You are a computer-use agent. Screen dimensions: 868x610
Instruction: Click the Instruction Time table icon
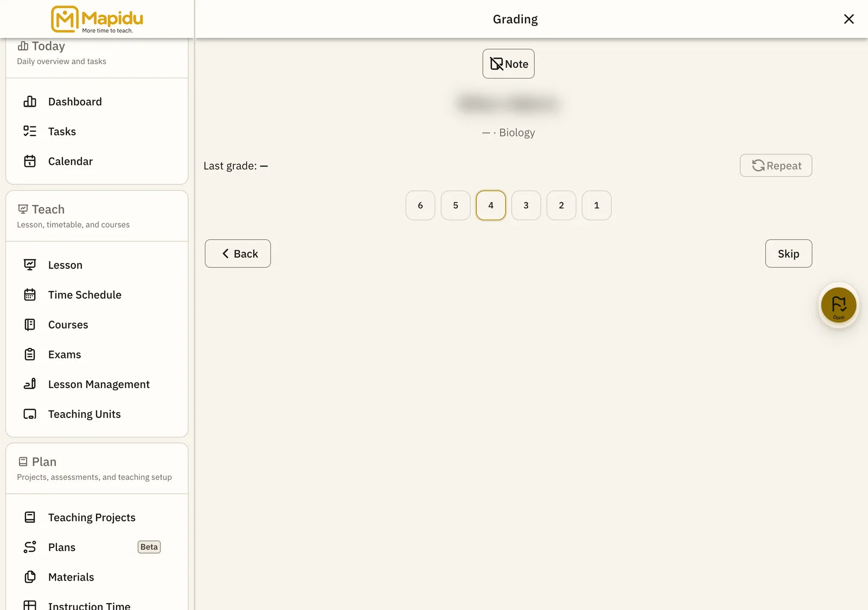point(30,606)
